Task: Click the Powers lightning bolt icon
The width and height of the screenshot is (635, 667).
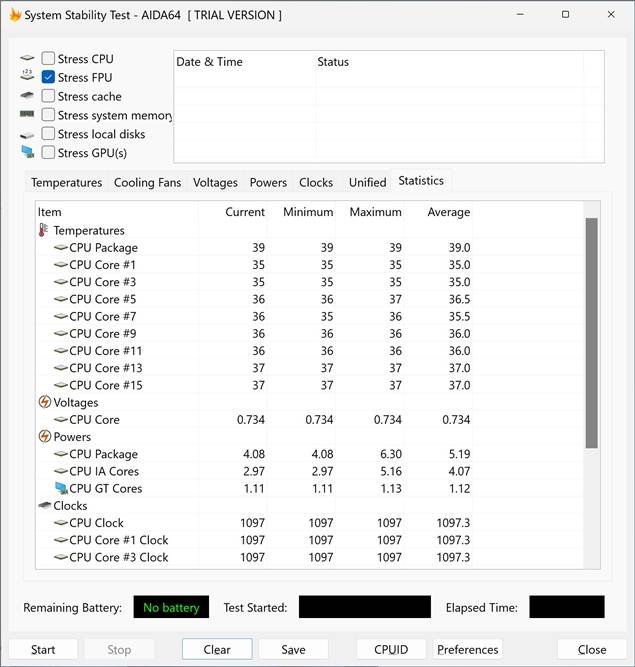Action: coord(44,437)
